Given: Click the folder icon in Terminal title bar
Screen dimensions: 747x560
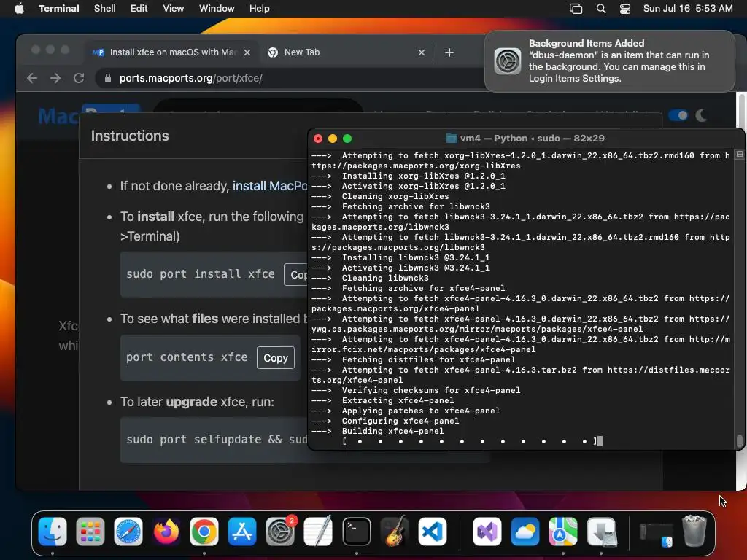Looking at the screenshot, I should (451, 138).
